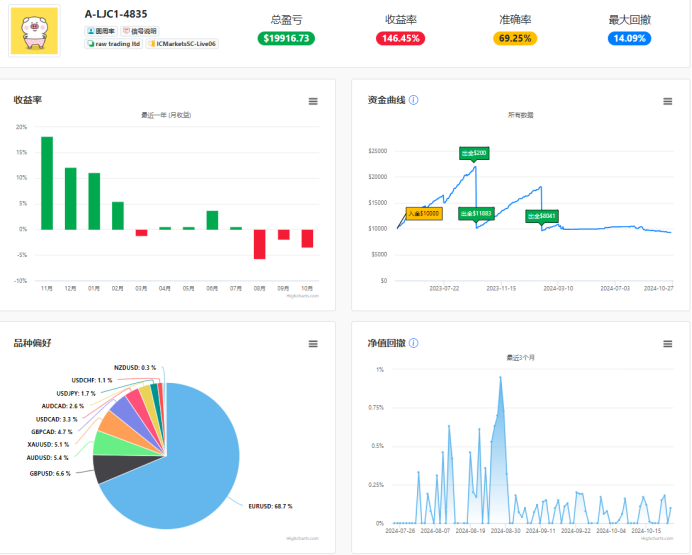Click the EURUSD: 68.7 % label
Image resolution: width=692 pixels, height=555 pixels.
coord(270,506)
